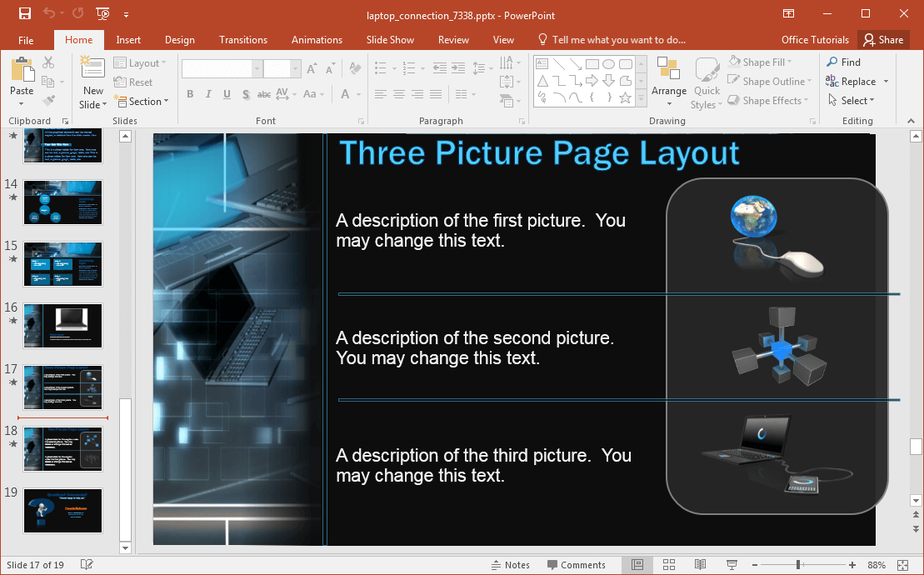This screenshot has height=575, width=924.
Task: Expand the Replace dropdown arrow
Action: tap(886, 82)
